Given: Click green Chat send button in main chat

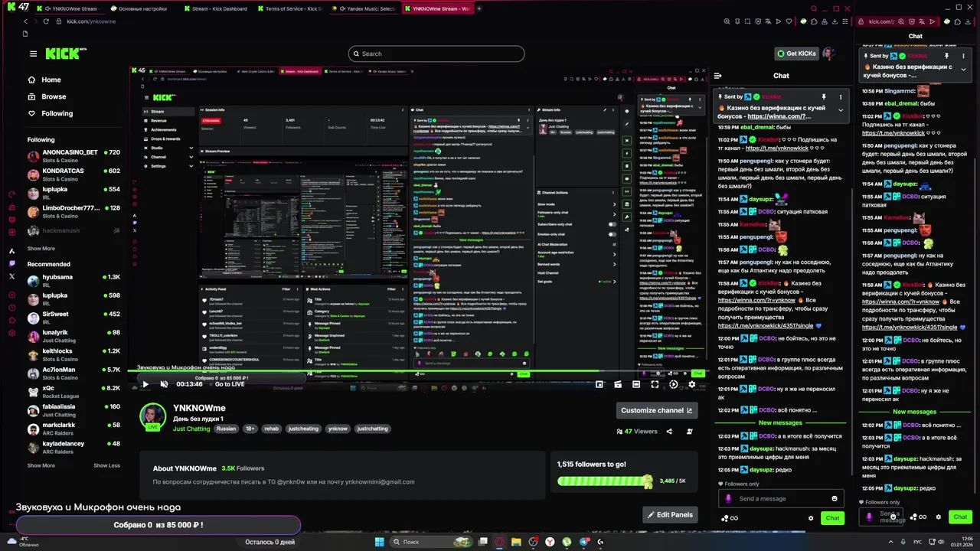Looking at the screenshot, I should tap(832, 518).
